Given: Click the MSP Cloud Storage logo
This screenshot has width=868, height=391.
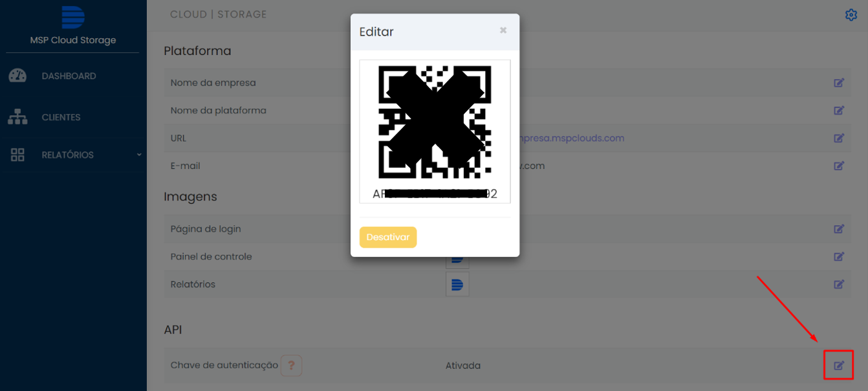Looking at the screenshot, I should click(73, 17).
